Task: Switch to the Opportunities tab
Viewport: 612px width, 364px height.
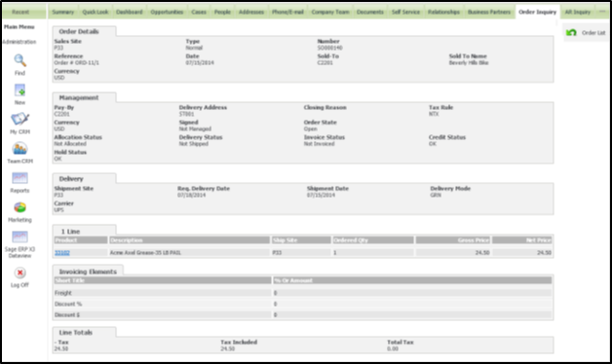Action: coord(167,12)
